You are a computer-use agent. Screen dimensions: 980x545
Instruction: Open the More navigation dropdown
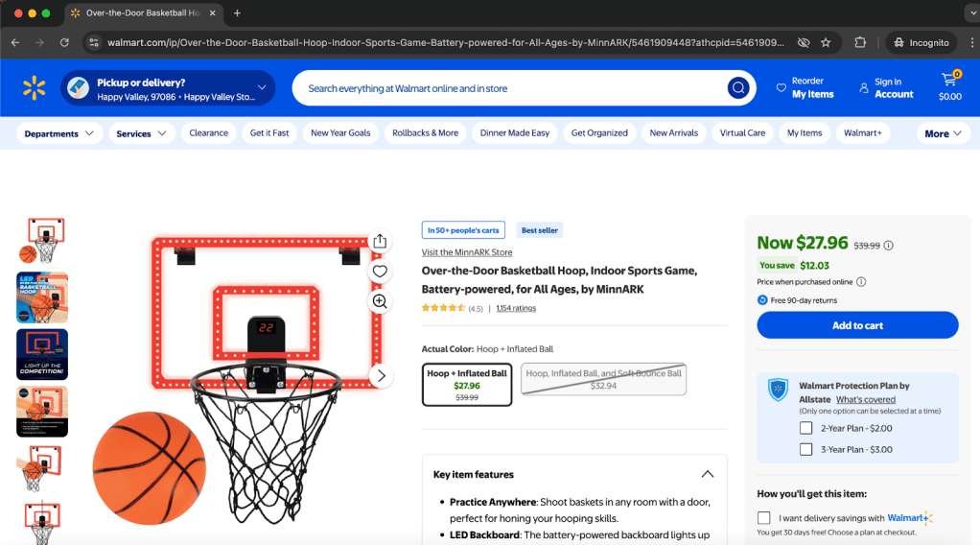click(944, 133)
